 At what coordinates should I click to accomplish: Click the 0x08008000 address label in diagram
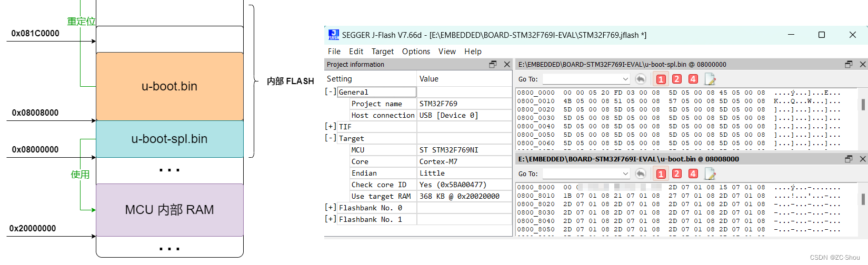tap(35, 113)
